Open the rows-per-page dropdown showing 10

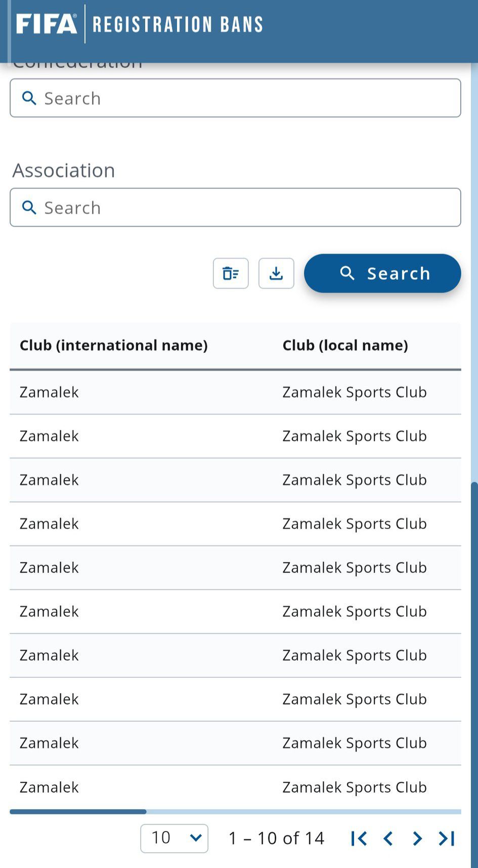click(174, 838)
